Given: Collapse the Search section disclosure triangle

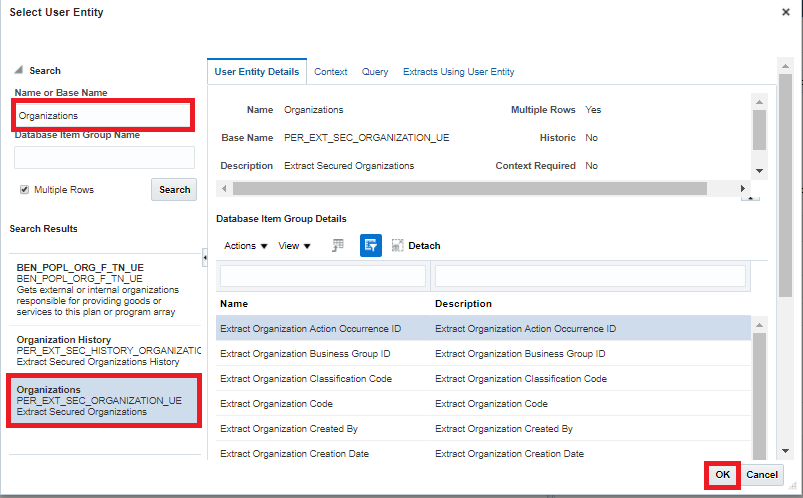Looking at the screenshot, I should click(x=19, y=70).
